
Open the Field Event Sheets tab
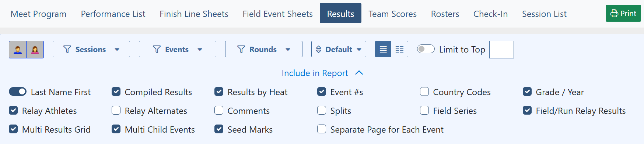pos(277,14)
